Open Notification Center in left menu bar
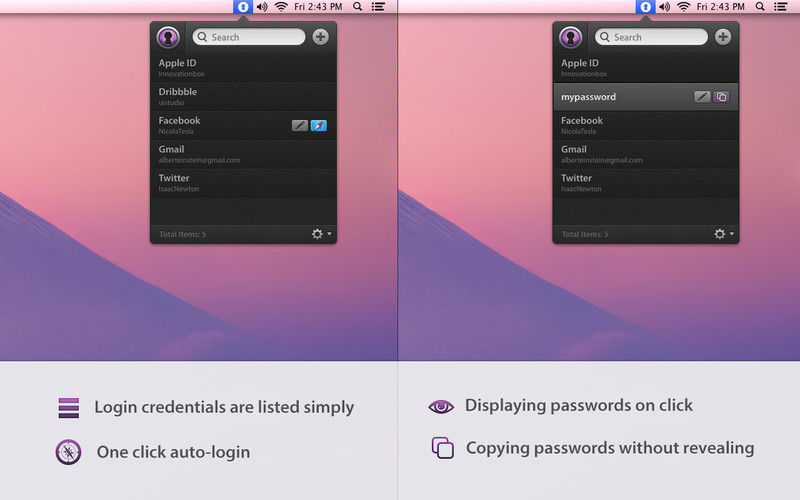This screenshot has width=800, height=500. click(x=378, y=7)
